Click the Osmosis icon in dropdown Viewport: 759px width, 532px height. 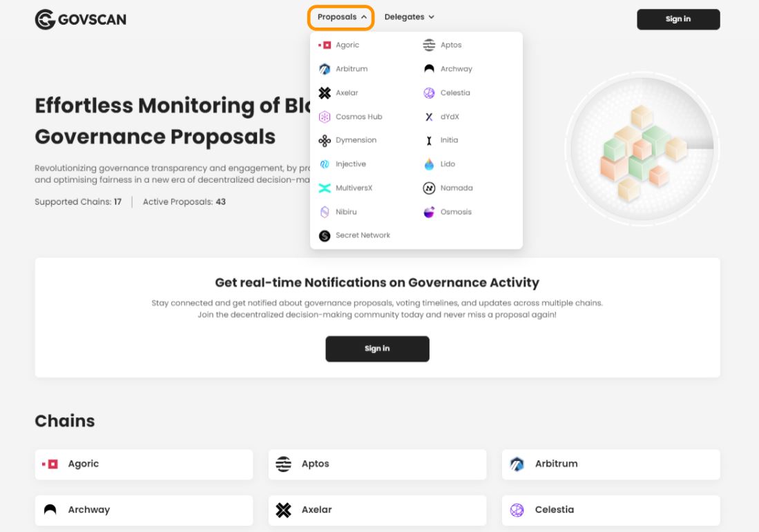tap(429, 212)
